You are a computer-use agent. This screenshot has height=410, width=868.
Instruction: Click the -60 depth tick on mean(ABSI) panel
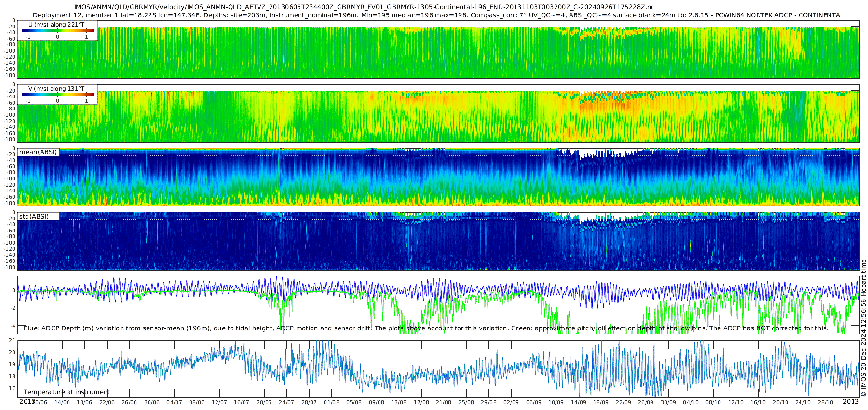tap(11, 166)
